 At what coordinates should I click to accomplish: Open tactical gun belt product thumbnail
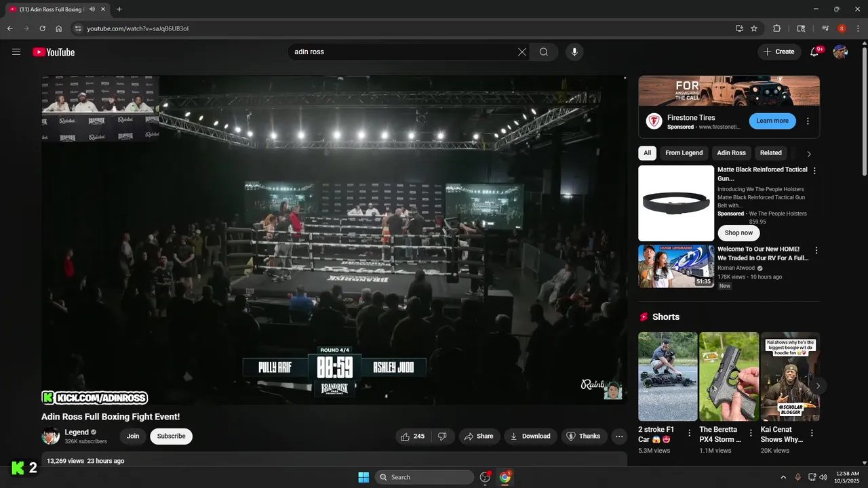pyautogui.click(x=676, y=203)
